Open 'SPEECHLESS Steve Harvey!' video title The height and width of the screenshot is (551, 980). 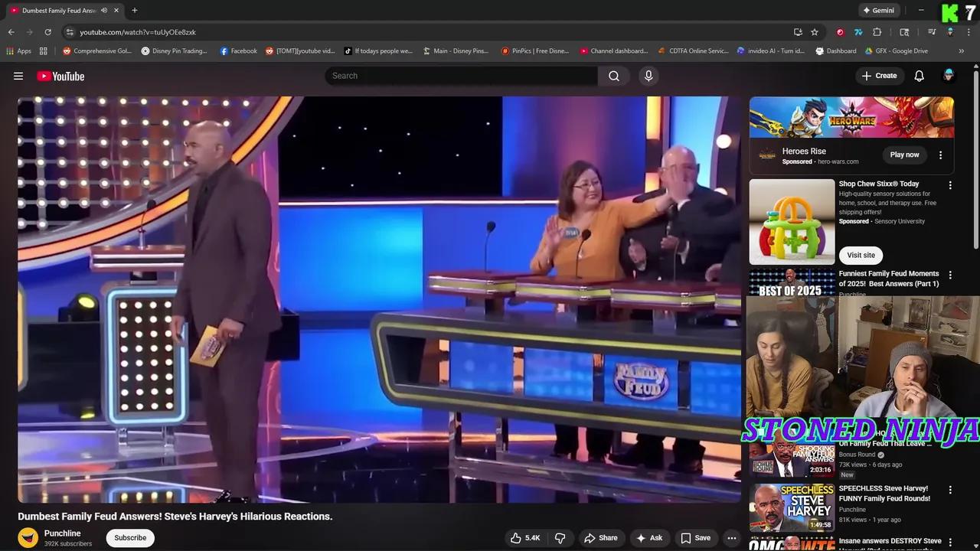pos(884,494)
